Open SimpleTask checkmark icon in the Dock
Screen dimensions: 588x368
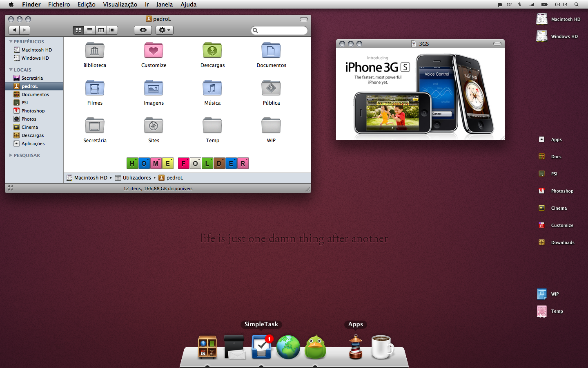[x=261, y=347]
